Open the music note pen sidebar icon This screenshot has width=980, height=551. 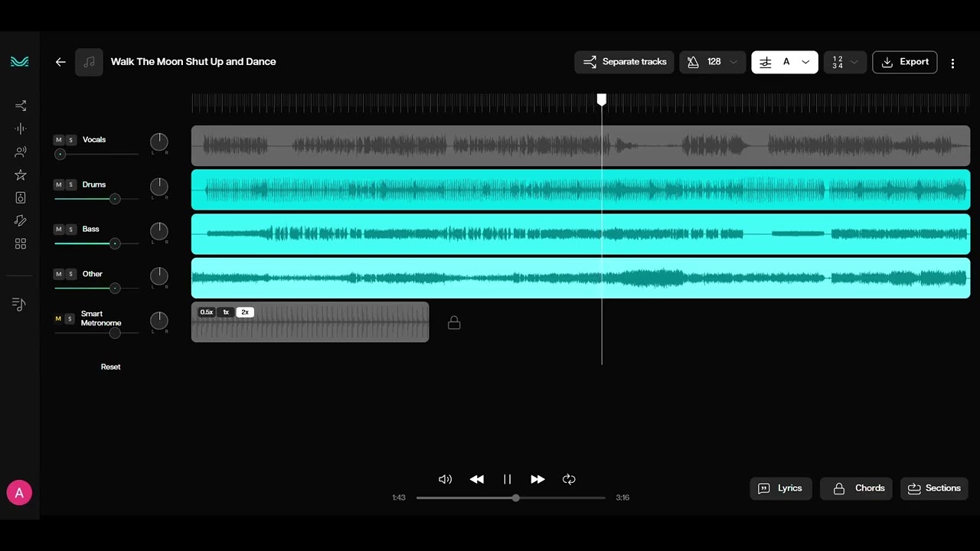[21, 220]
